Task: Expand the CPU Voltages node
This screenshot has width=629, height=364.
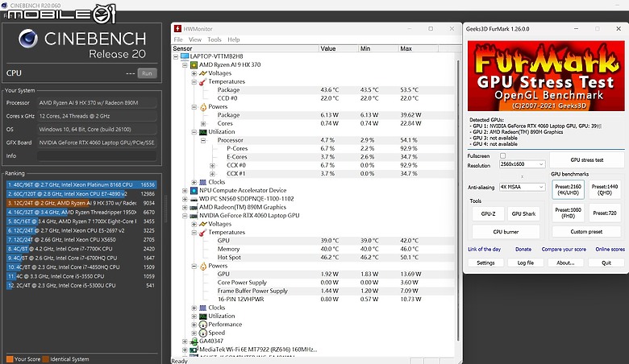Action: 194,73
